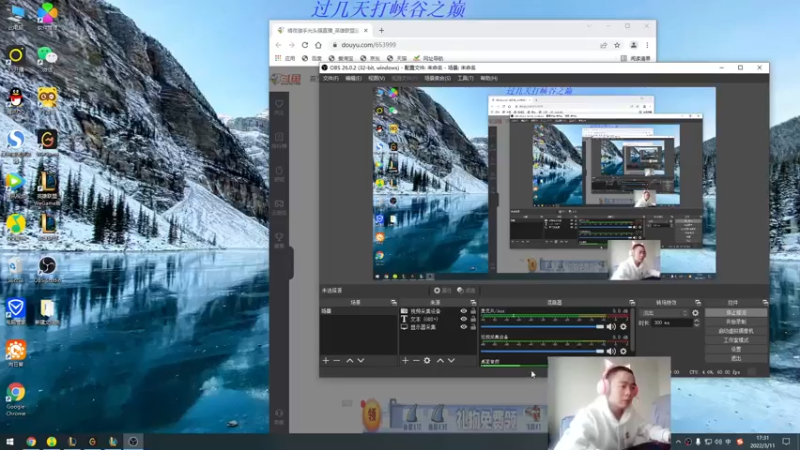Add a new scene with plus icon
Screen dimensions: 800x450
click(x=326, y=361)
